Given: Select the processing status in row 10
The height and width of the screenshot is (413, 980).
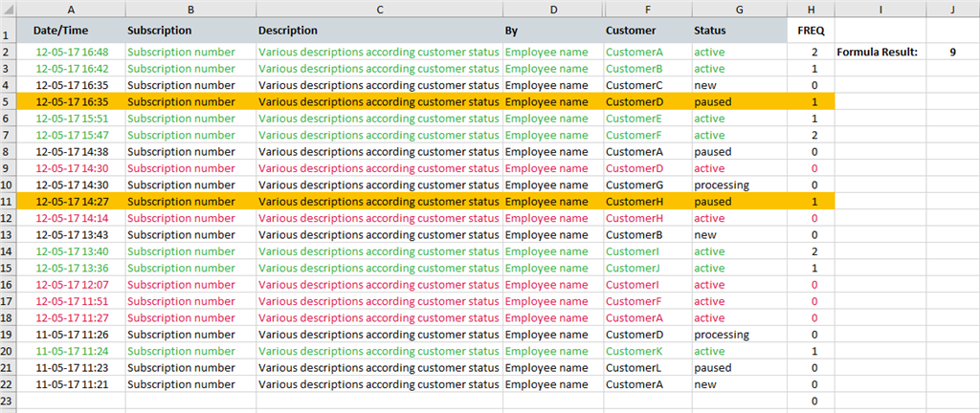Looking at the screenshot, I should click(x=740, y=185).
